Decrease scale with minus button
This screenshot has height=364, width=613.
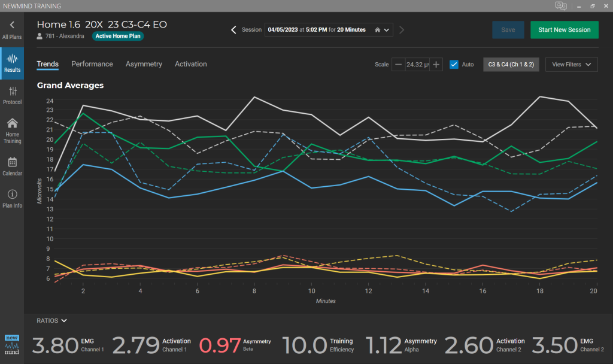click(x=398, y=65)
